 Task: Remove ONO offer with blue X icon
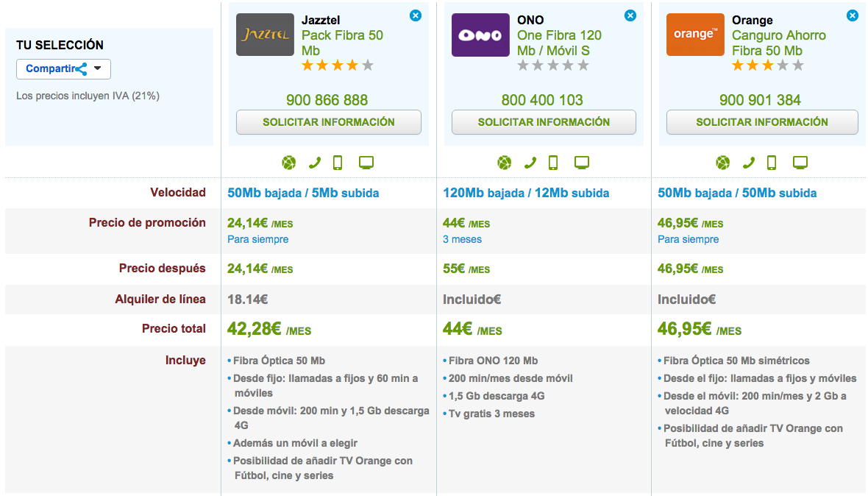point(630,15)
